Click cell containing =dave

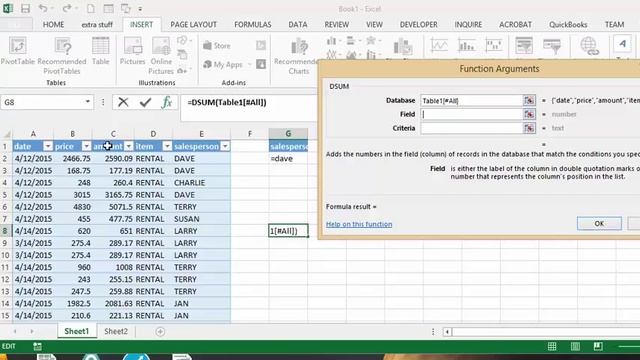(x=288, y=158)
